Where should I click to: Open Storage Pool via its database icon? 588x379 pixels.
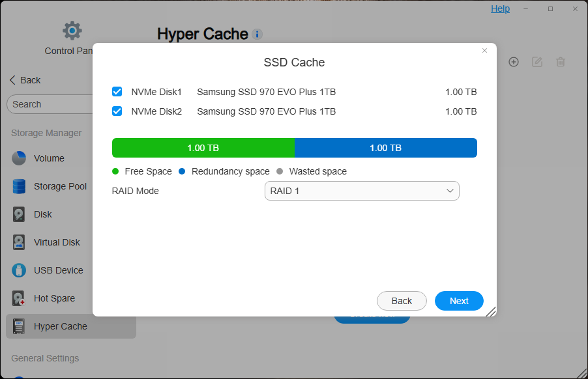pos(20,186)
